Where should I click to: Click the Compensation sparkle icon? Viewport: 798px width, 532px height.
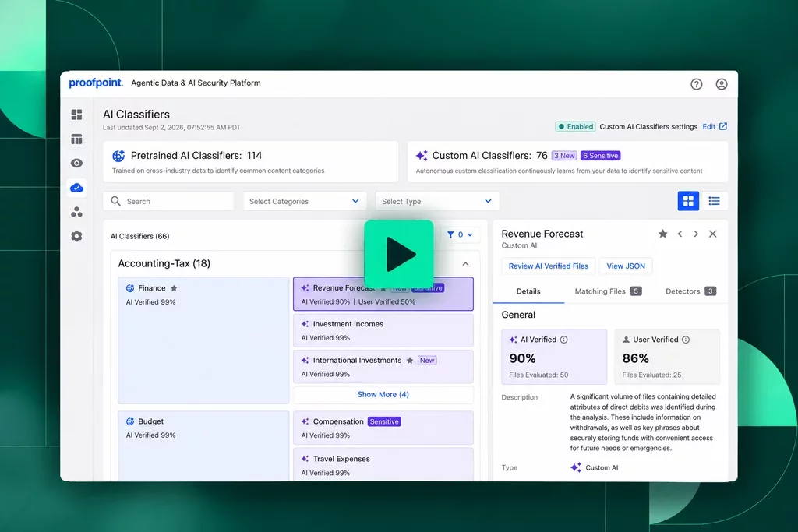(305, 421)
